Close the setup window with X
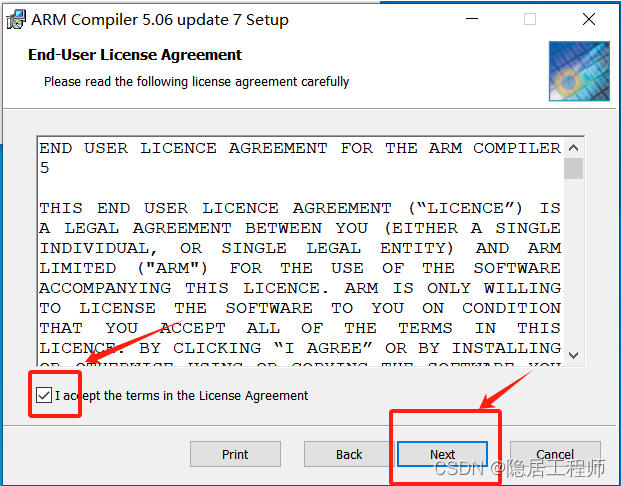This screenshot has width=621, height=486. point(589,19)
